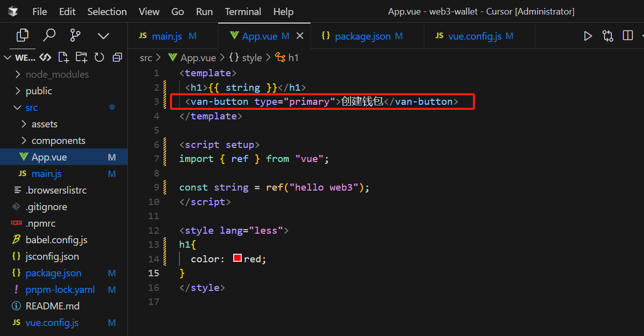644x336 pixels.
Task: Expand the additional views chevron in the activity bar
Action: coord(103,36)
